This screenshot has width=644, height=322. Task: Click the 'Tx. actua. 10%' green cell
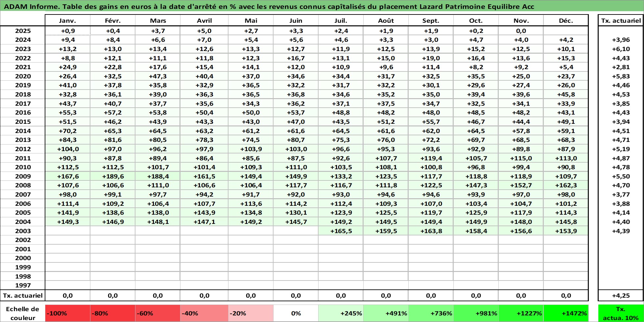click(x=620, y=313)
